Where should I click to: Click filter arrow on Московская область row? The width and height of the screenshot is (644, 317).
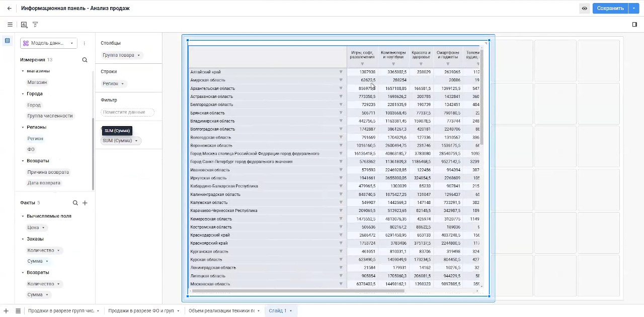(x=341, y=284)
